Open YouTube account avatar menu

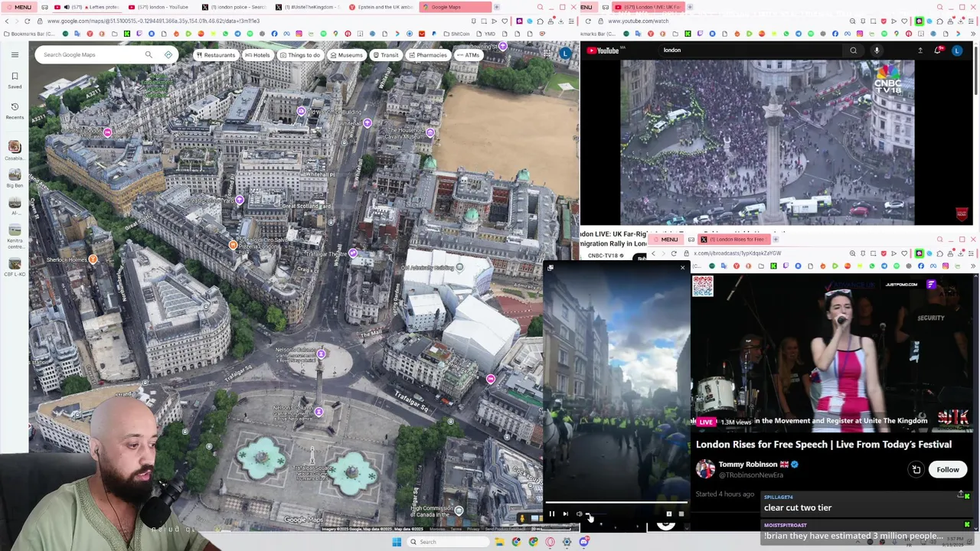[x=957, y=51]
